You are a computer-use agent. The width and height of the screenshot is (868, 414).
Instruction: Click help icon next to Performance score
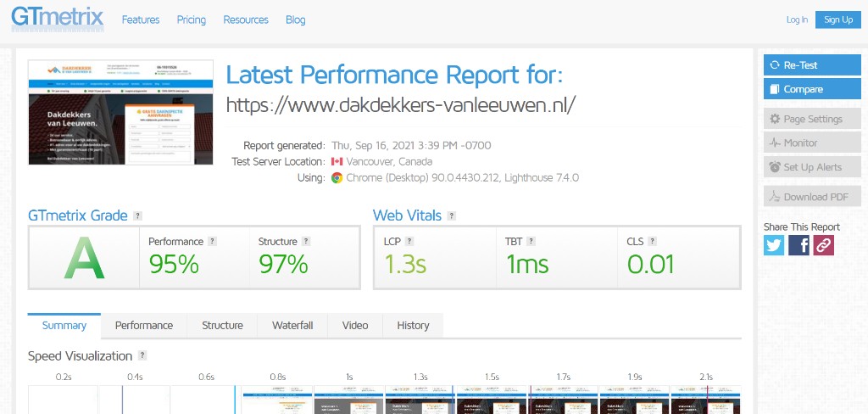pos(211,242)
